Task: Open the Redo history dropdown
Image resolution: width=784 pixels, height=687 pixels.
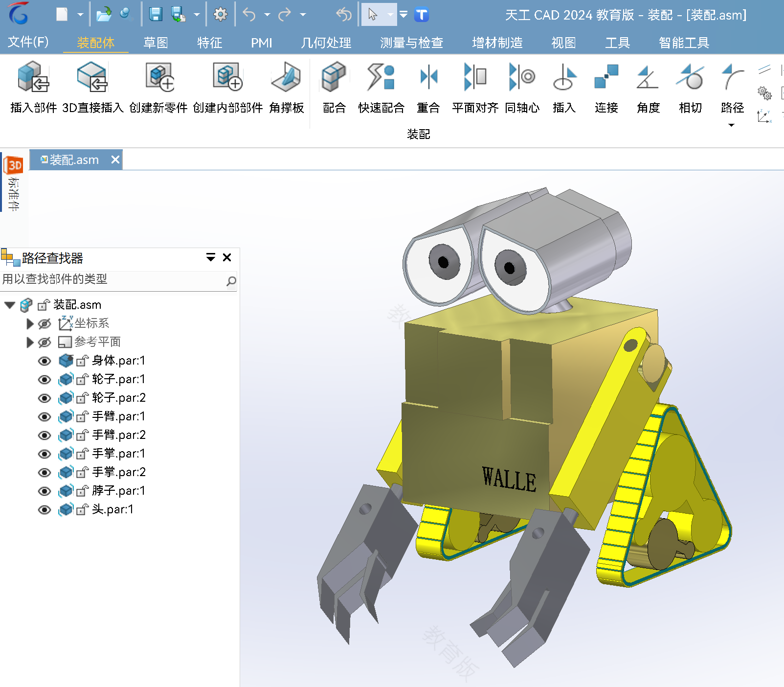Action: pyautogui.click(x=303, y=15)
